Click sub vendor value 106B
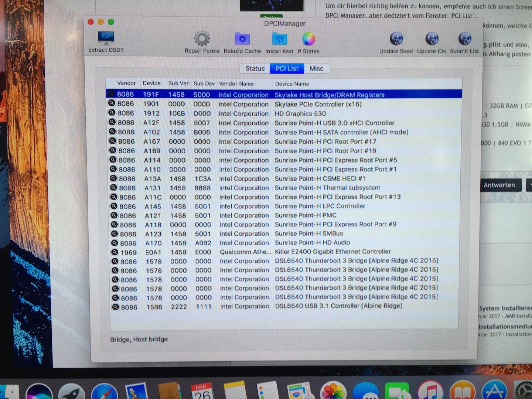This screenshot has width=532, height=399. pos(177,113)
